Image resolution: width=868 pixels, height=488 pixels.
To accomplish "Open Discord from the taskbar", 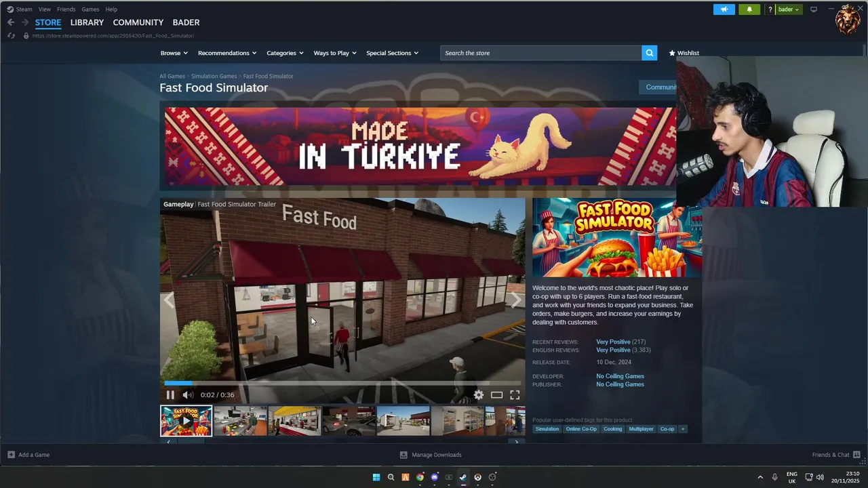I will point(435,477).
